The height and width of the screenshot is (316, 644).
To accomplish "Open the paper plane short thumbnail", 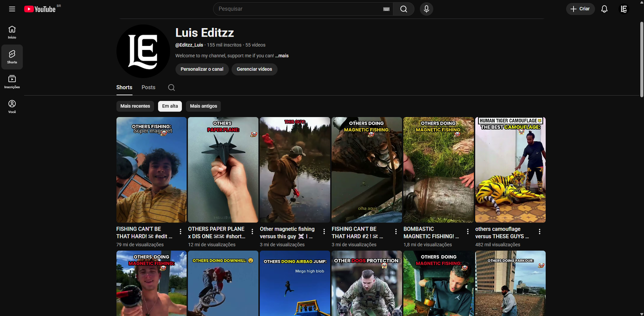I will tap(223, 170).
